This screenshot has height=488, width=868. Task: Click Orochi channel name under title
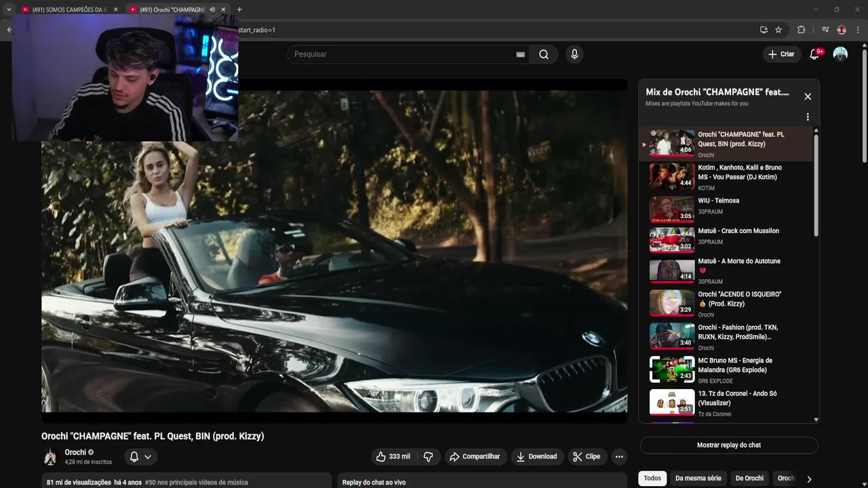pyautogui.click(x=75, y=452)
